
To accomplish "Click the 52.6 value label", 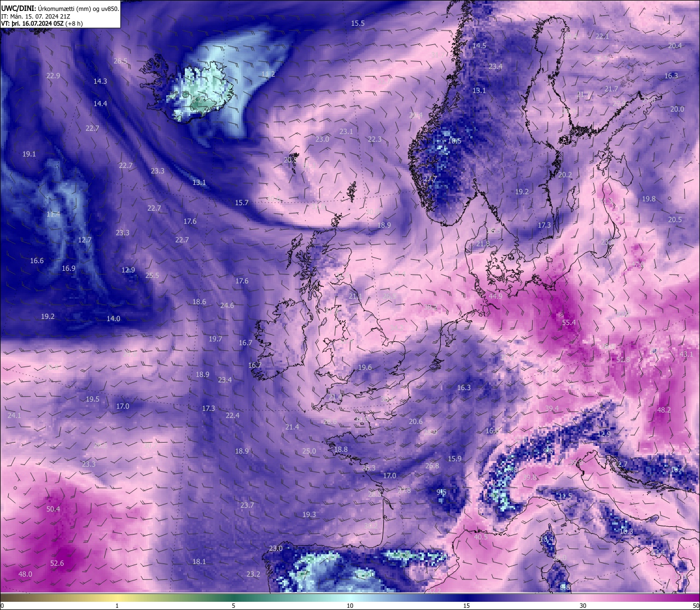I will click(57, 563).
